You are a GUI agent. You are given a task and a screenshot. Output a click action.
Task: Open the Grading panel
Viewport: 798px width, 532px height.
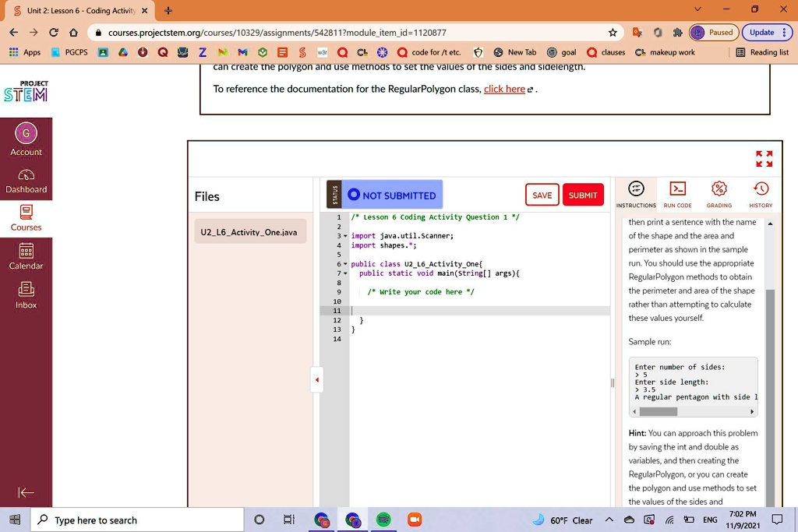[x=719, y=193]
